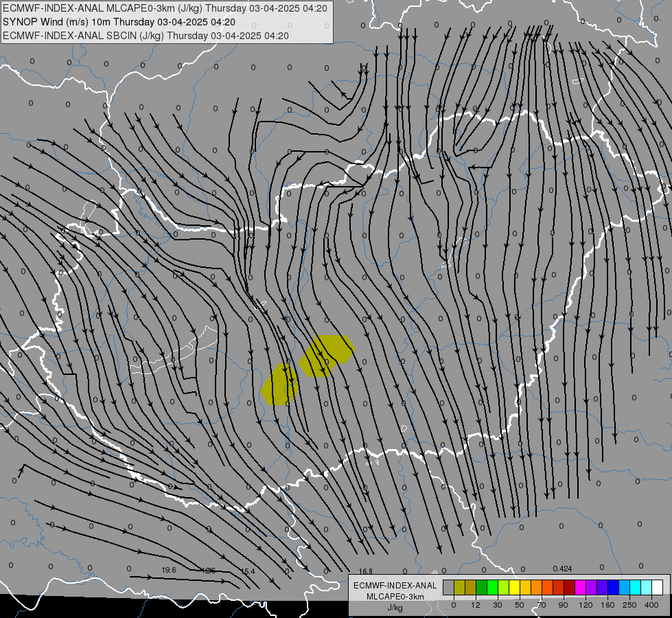
Task: Click the legend tick label 120
Action: point(586,605)
